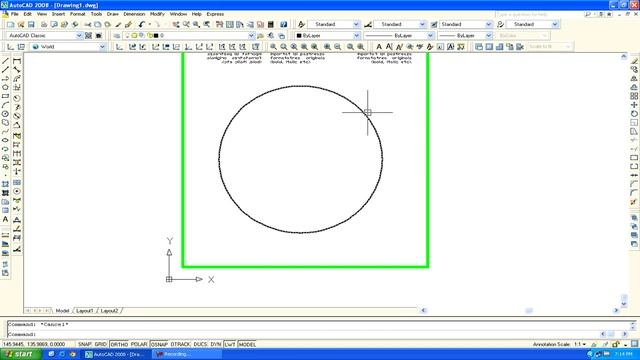Toggle GRID display in status bar
The width and height of the screenshot is (640, 360).
coord(100,344)
